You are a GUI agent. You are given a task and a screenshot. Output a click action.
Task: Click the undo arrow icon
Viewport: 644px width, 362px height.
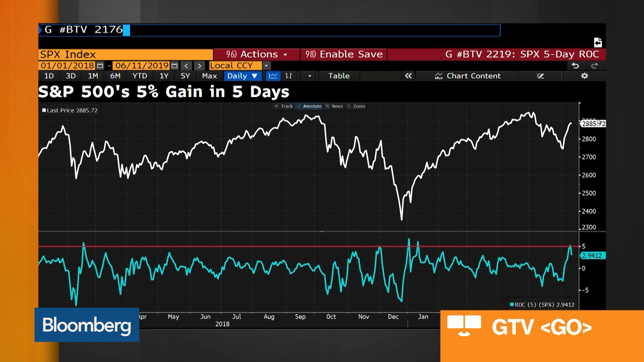(576, 66)
